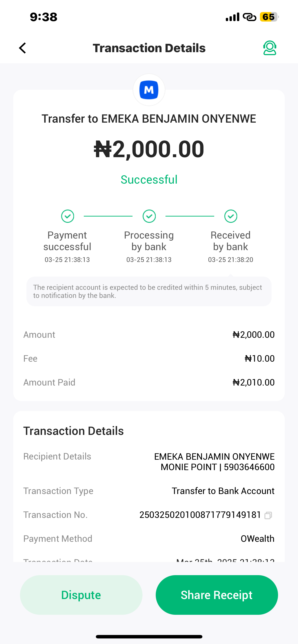Tap the home indicator bar
This screenshot has height=644, width=298.
(x=149, y=637)
